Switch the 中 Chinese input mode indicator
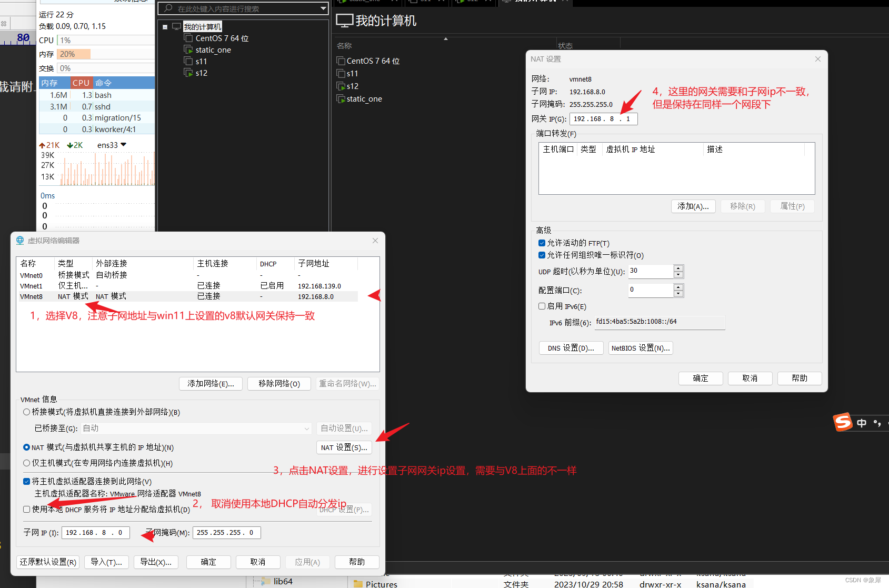Viewport: 889px width, 588px height. tap(862, 423)
